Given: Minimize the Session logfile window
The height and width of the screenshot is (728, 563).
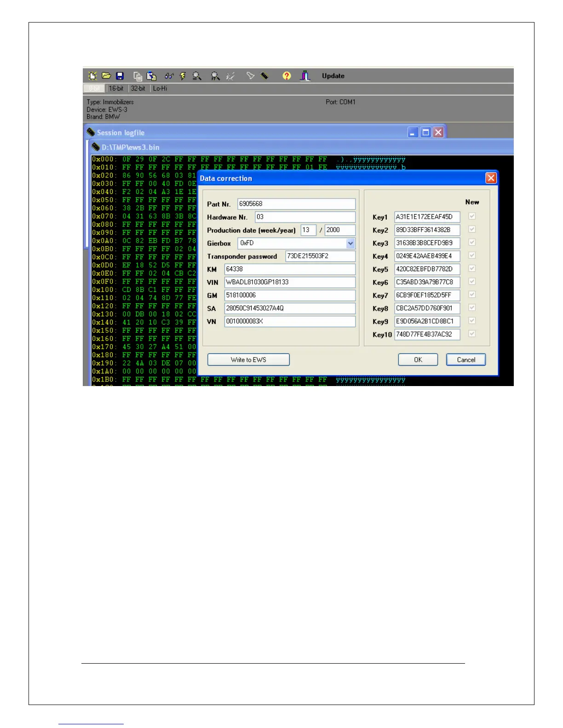Looking at the screenshot, I should pos(413,132).
